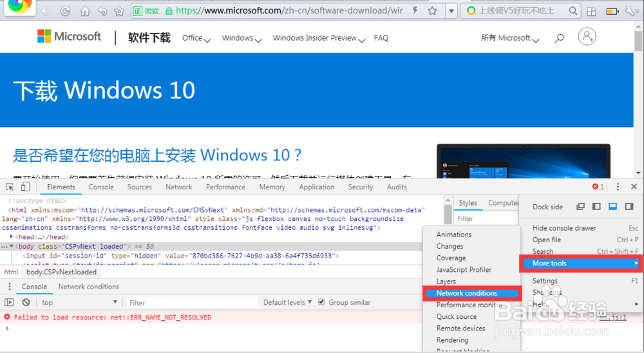
Task: Choose JavaScript Profiler in the submenu
Action: [x=471, y=269]
